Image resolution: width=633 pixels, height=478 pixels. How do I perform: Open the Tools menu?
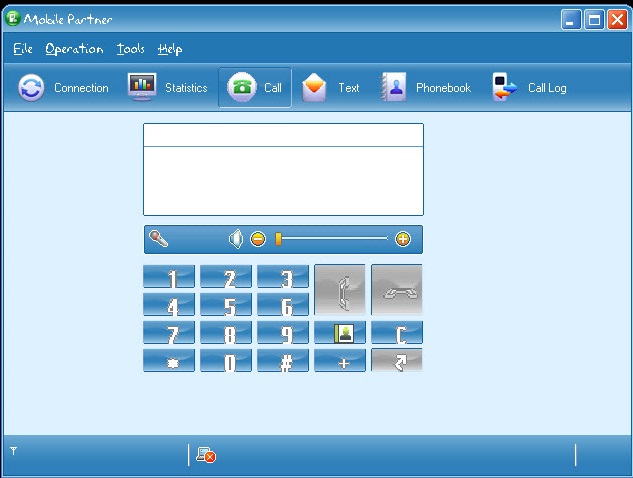[x=131, y=49]
